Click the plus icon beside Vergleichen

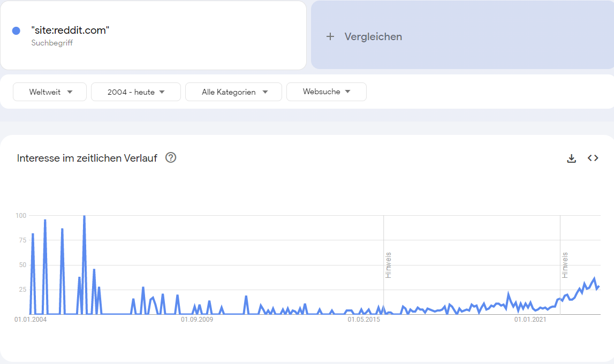point(330,36)
